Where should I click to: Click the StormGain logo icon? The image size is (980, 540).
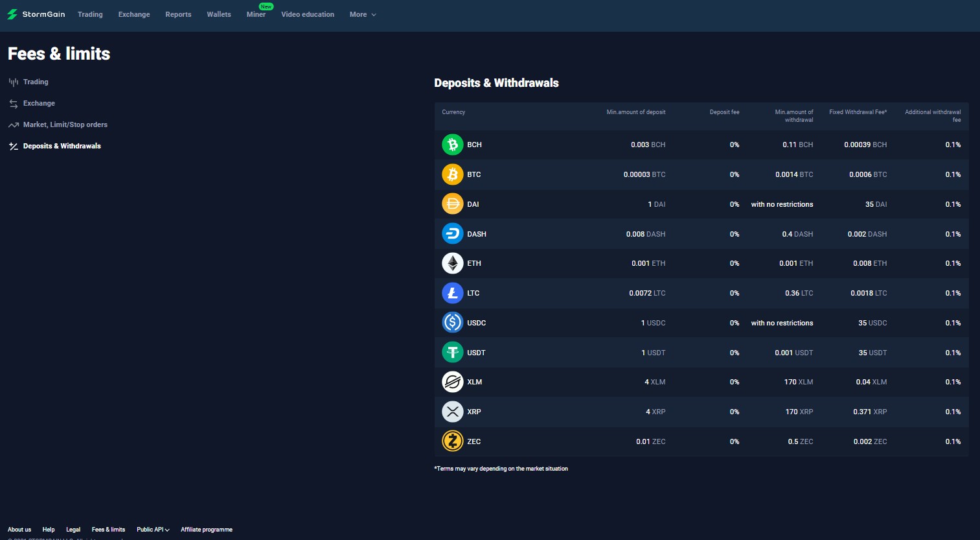pyautogui.click(x=12, y=14)
